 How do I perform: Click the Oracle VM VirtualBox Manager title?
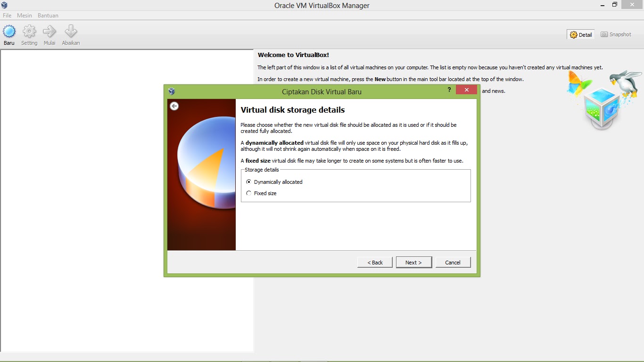(322, 6)
